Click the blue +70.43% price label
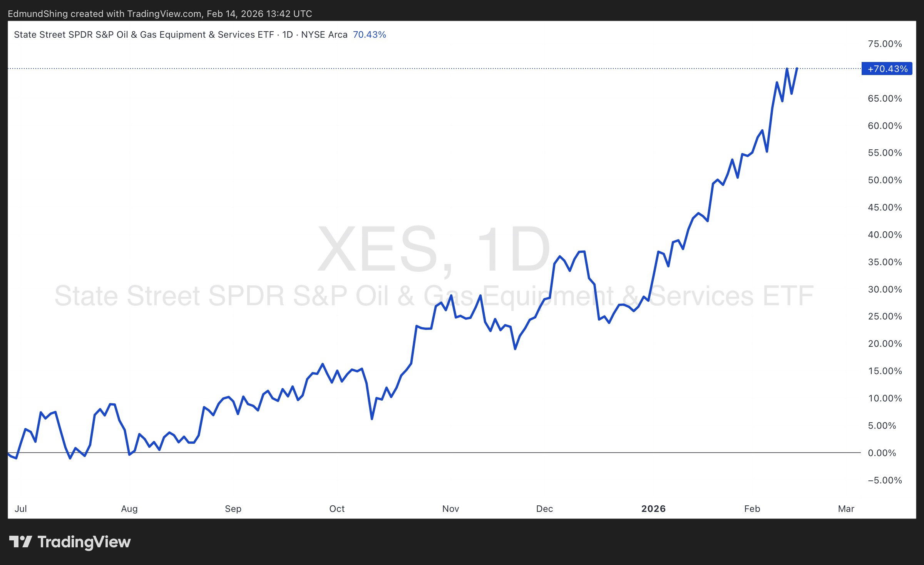 887,69
